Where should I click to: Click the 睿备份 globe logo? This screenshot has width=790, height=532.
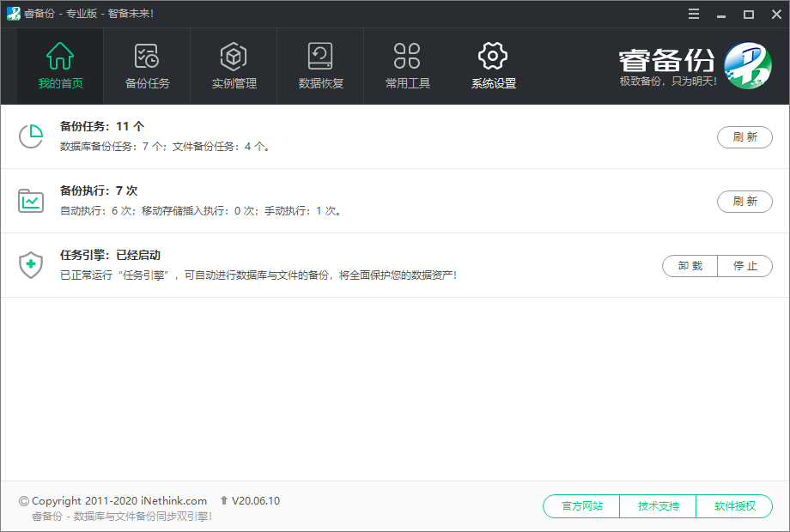tap(748, 65)
